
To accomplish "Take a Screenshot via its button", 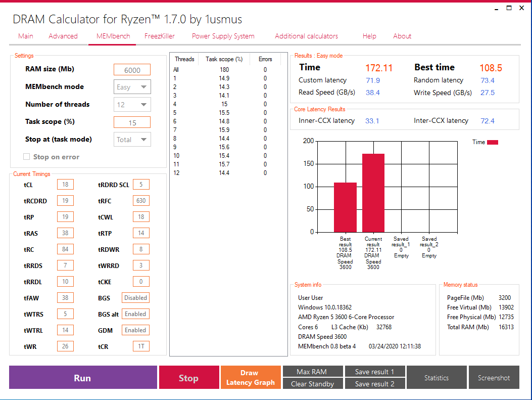I will 494,378.
